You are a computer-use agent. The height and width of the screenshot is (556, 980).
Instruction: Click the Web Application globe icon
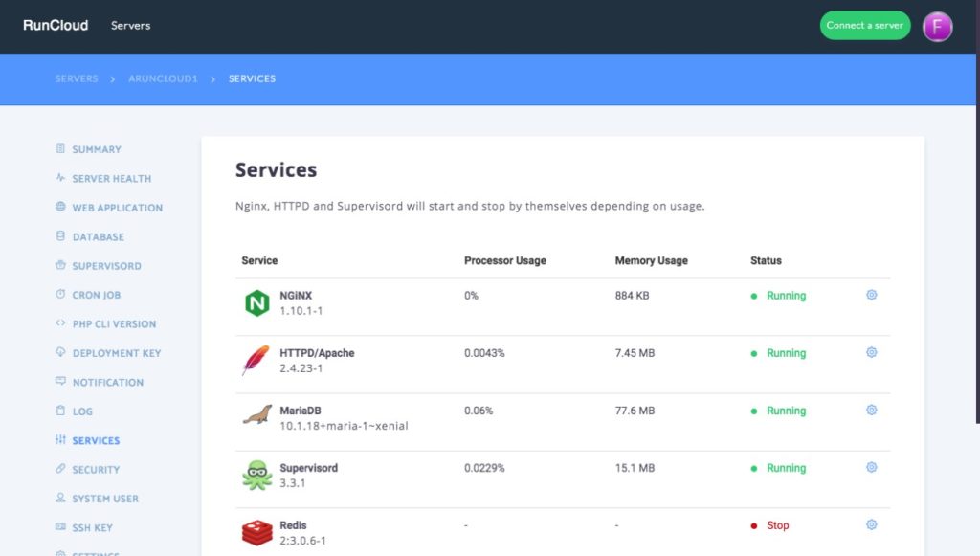click(x=60, y=207)
